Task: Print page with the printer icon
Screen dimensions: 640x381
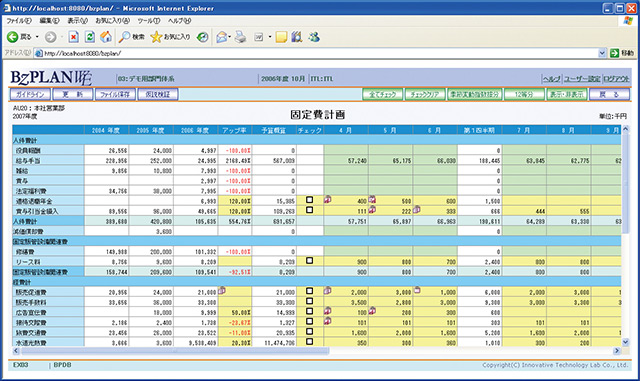Action: tap(241, 37)
